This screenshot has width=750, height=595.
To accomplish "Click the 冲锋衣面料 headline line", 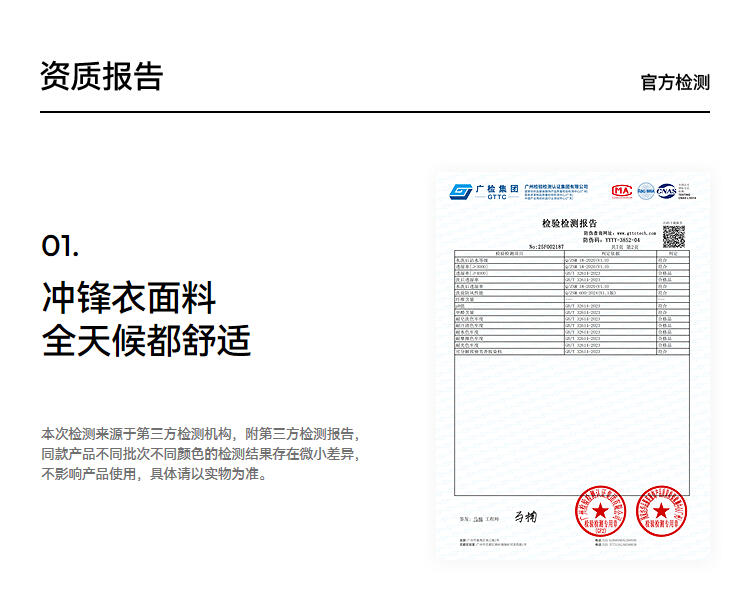I will [x=129, y=298].
